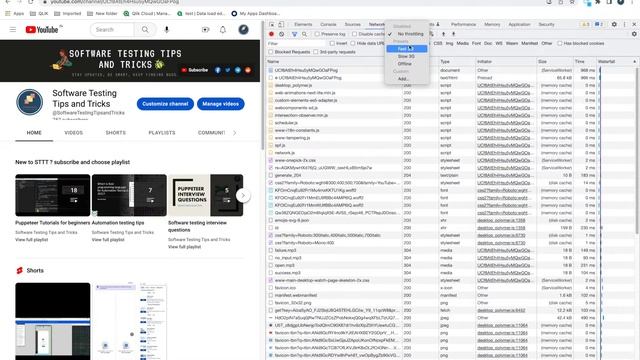Check the Blocked Requests box
The height and width of the screenshot is (360, 640).
[271, 52]
